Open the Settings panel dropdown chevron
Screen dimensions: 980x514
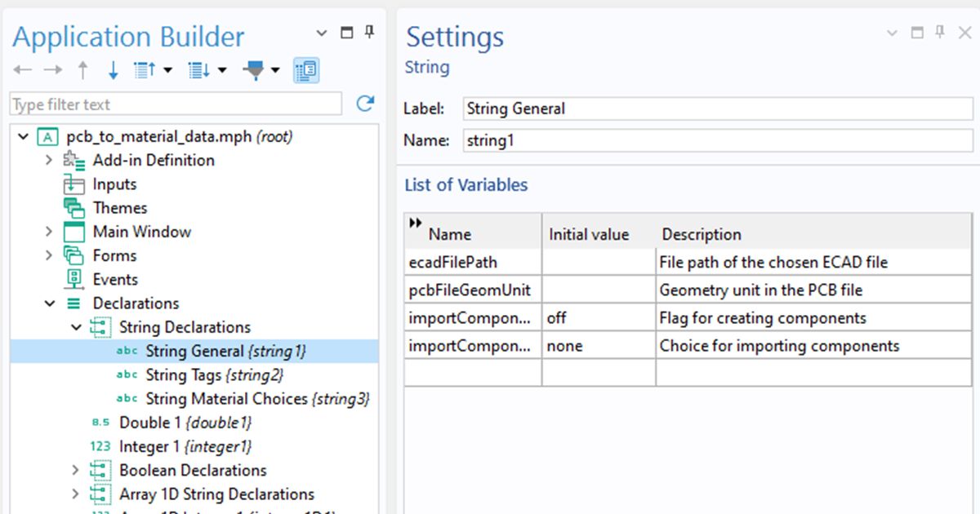point(893,33)
